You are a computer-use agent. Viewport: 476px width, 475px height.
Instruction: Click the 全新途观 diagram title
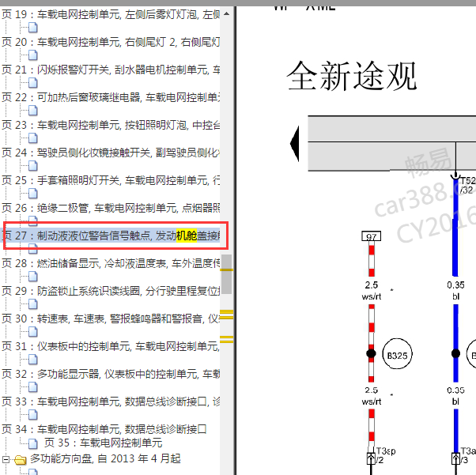[x=352, y=76]
